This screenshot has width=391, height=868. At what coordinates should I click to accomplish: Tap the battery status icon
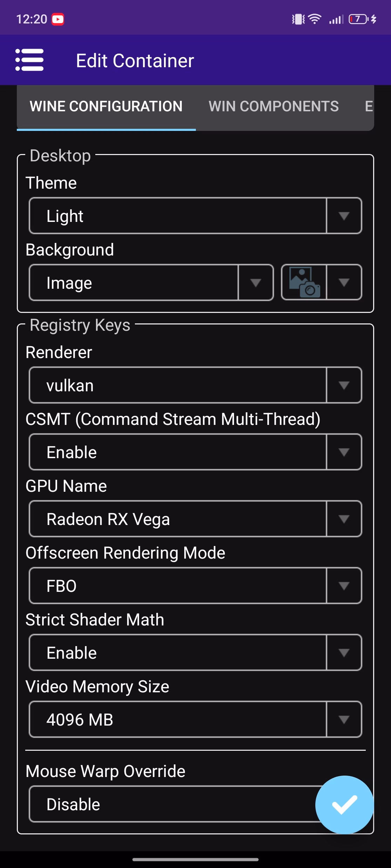pos(358,19)
